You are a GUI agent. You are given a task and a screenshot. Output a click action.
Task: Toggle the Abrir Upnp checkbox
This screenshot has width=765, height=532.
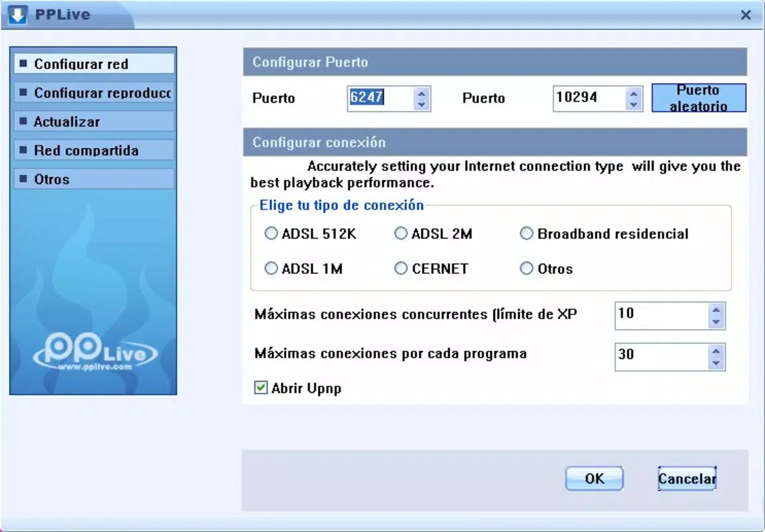[x=261, y=388]
